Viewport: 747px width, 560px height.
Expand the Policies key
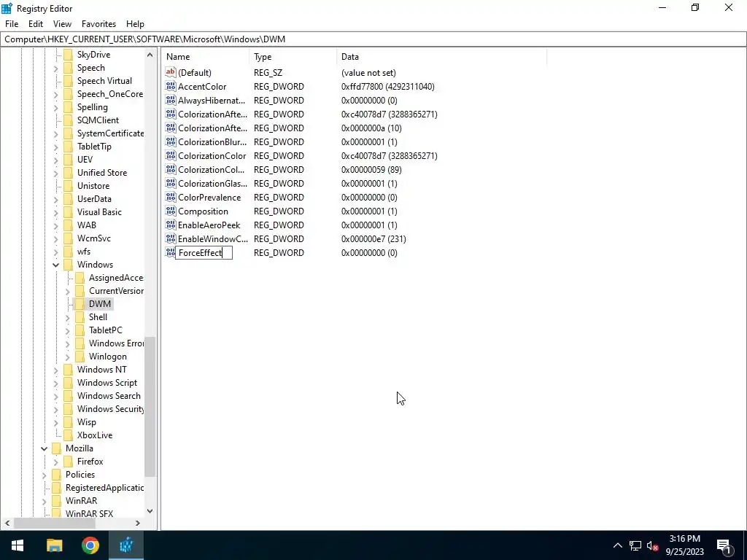(x=44, y=475)
